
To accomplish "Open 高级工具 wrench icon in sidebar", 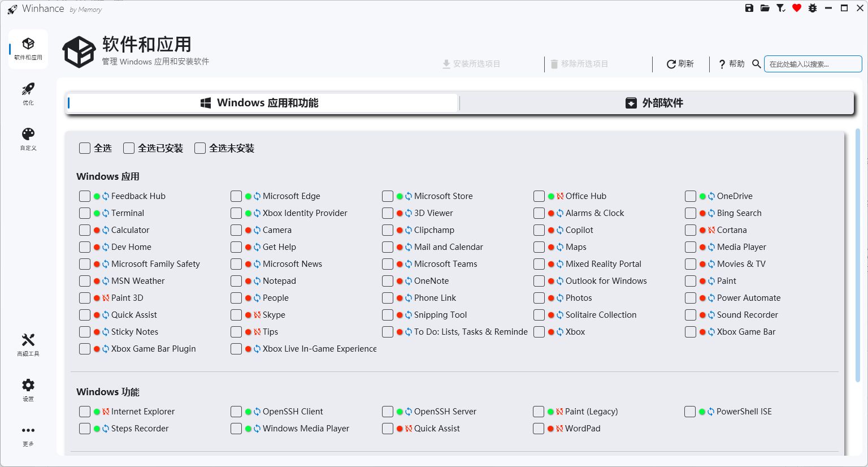I will click(28, 344).
